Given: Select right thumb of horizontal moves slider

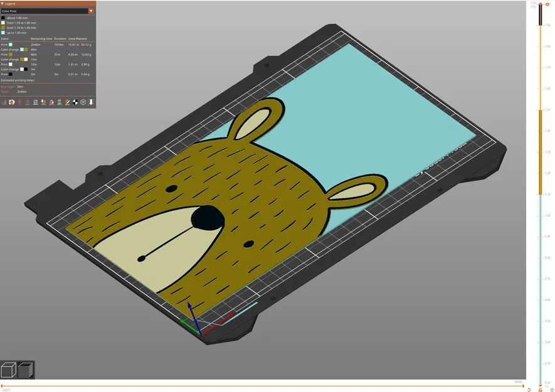Looking at the screenshot, I should 523,386.
